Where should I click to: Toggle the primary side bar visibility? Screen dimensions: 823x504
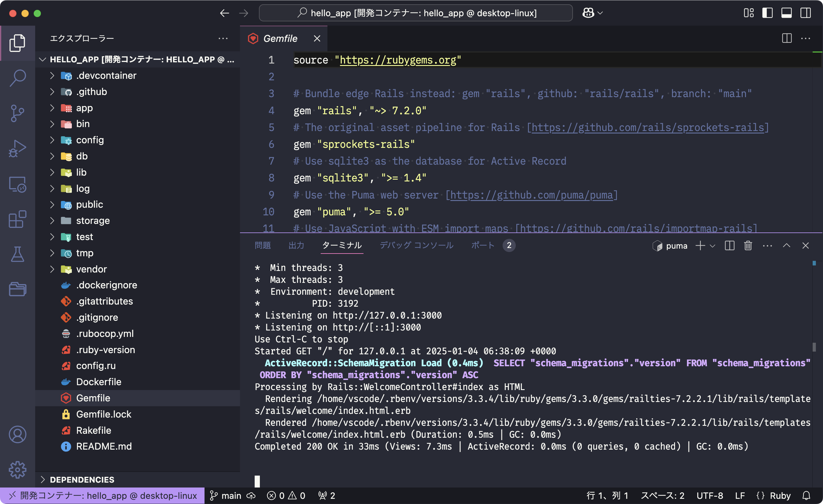767,13
